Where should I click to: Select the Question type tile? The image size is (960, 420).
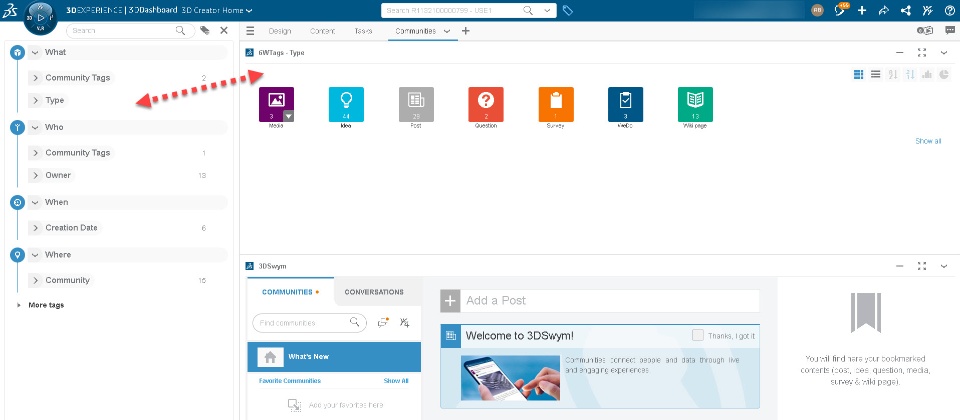(486, 104)
